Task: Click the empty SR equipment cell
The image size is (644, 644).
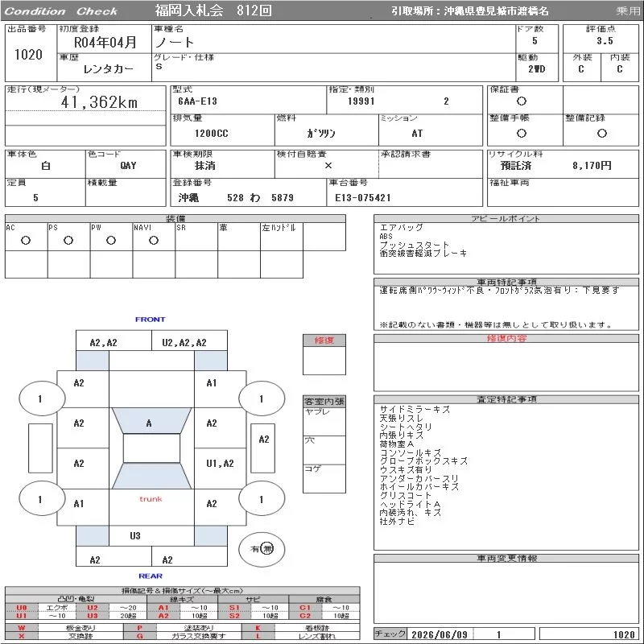Action: [196, 237]
